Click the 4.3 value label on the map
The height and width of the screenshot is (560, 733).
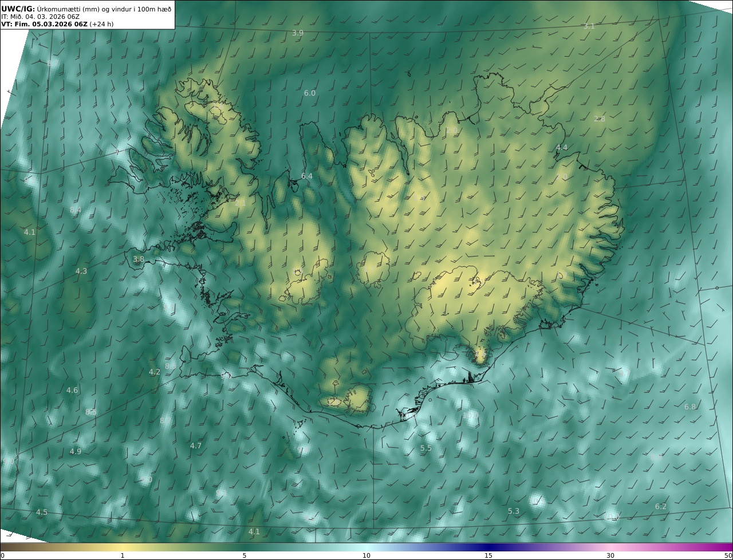[81, 271]
